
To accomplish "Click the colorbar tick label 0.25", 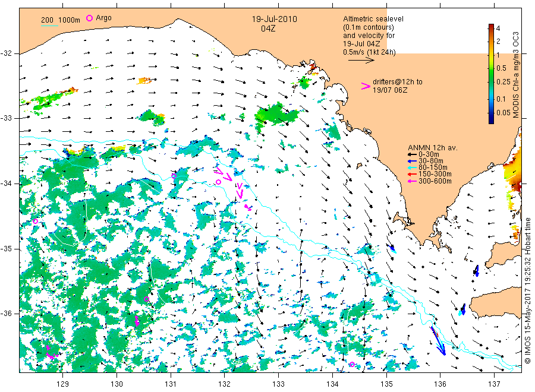I will [503, 82].
